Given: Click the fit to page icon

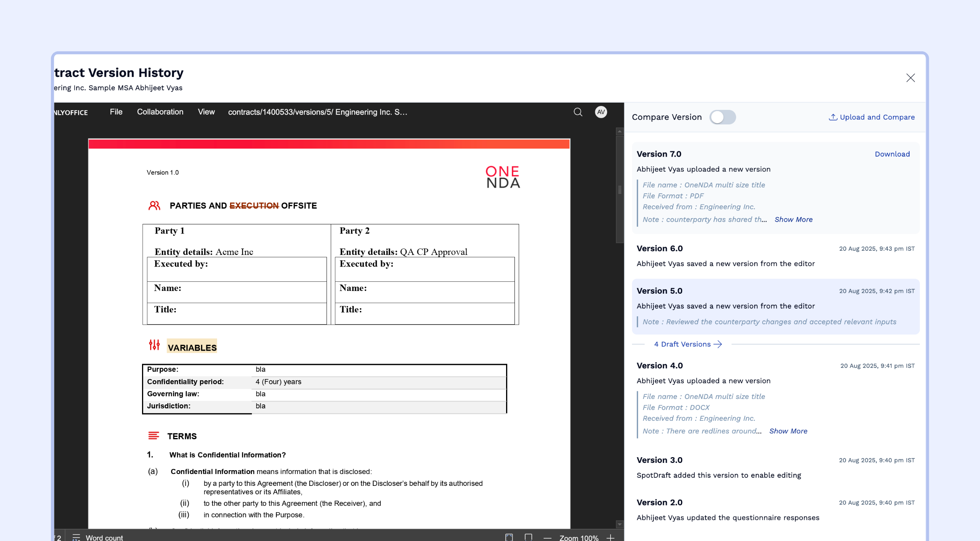Looking at the screenshot, I should pos(509,537).
